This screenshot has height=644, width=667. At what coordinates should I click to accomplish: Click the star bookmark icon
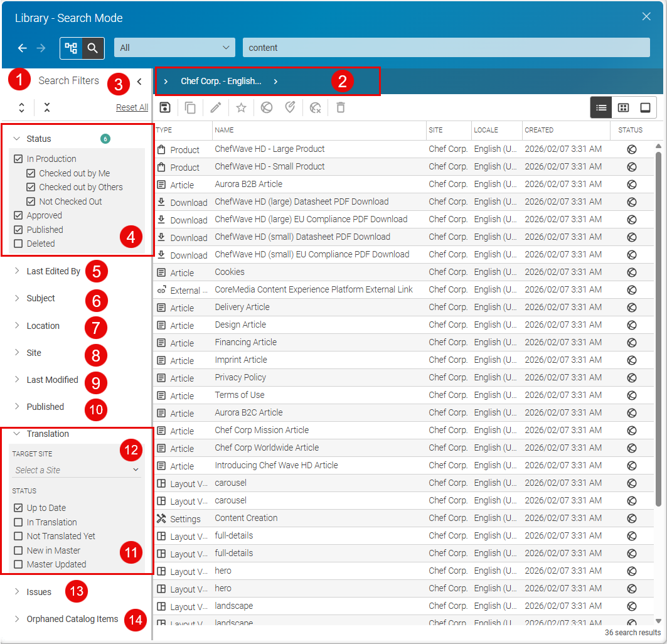coord(241,107)
